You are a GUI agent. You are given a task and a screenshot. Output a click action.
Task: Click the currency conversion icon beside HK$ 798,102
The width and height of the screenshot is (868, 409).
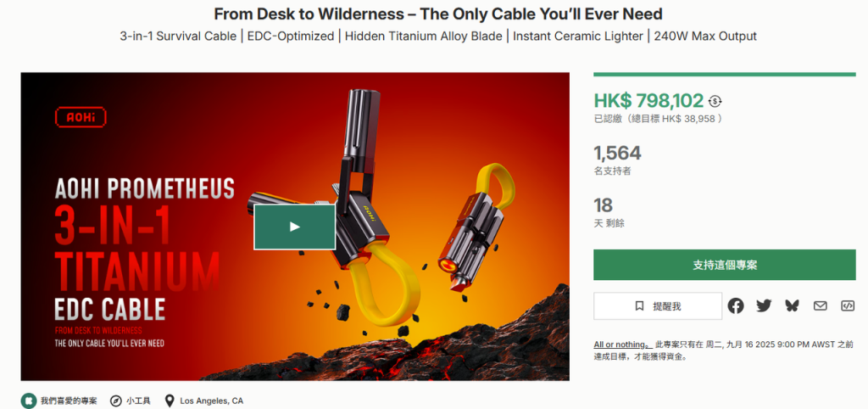(715, 102)
